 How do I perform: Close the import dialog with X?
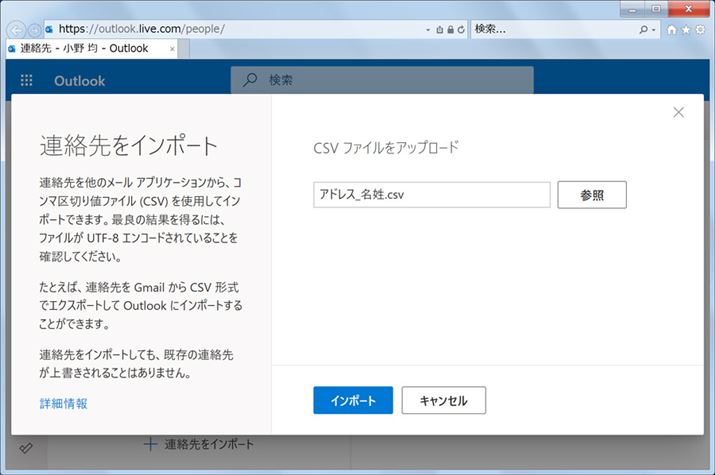(x=679, y=112)
